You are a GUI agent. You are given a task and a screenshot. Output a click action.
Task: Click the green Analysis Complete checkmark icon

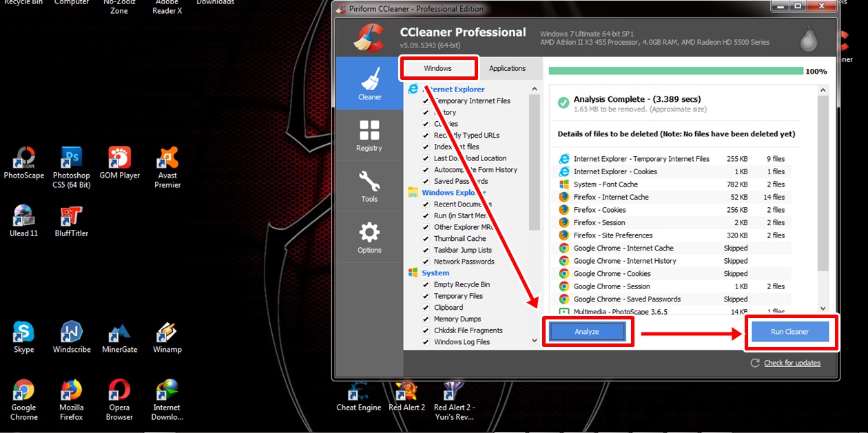tap(564, 103)
